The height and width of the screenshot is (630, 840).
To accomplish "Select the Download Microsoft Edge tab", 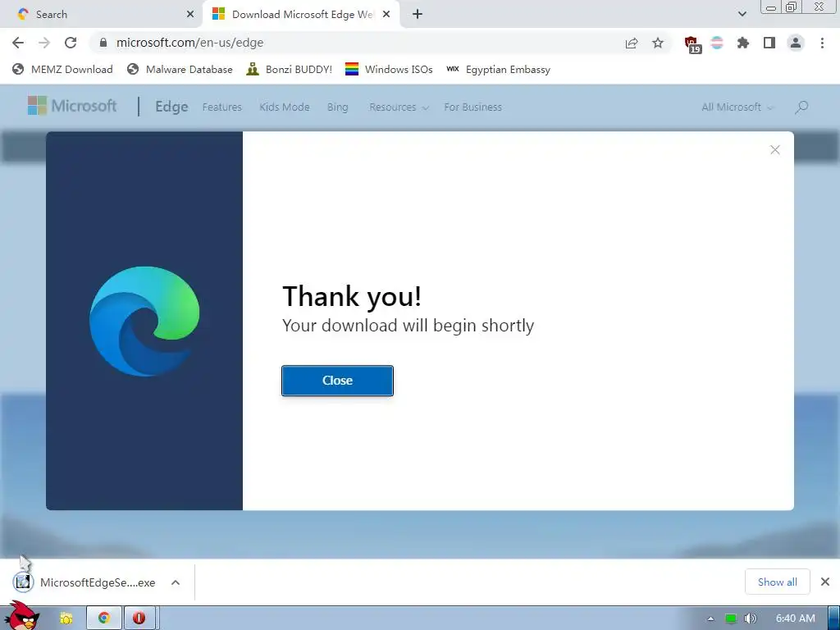I will [301, 15].
